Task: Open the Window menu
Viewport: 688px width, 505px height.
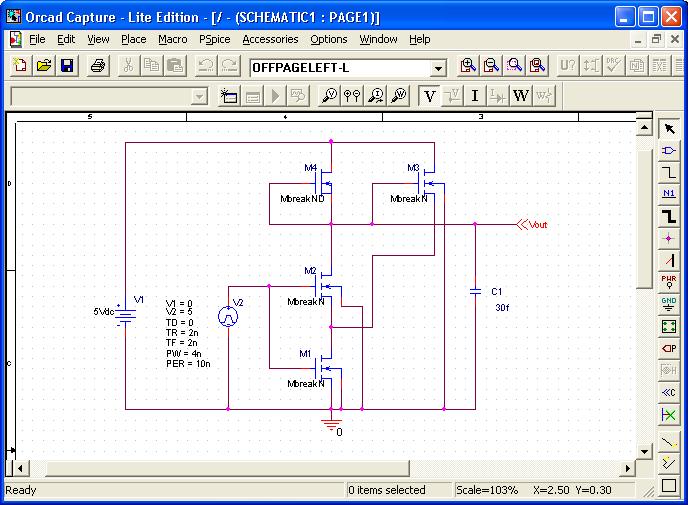Action: [378, 39]
